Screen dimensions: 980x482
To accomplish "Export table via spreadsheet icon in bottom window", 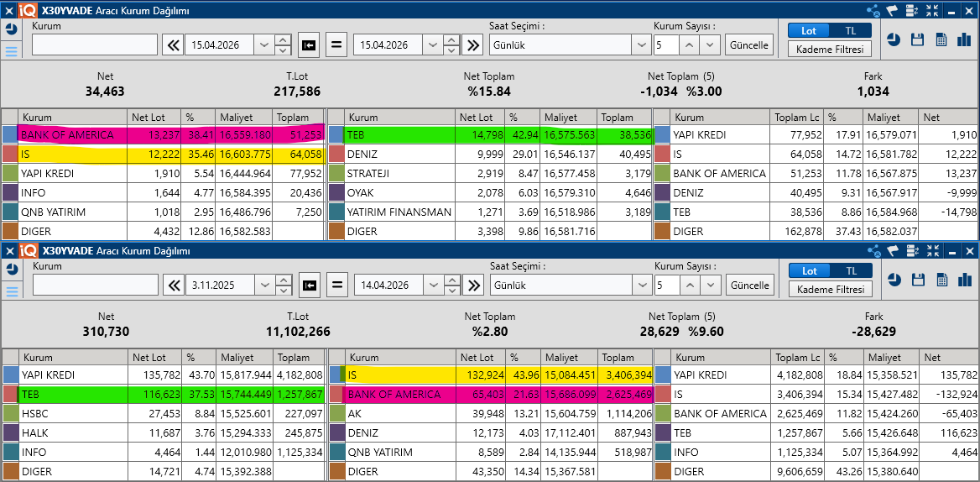I will [x=941, y=280].
